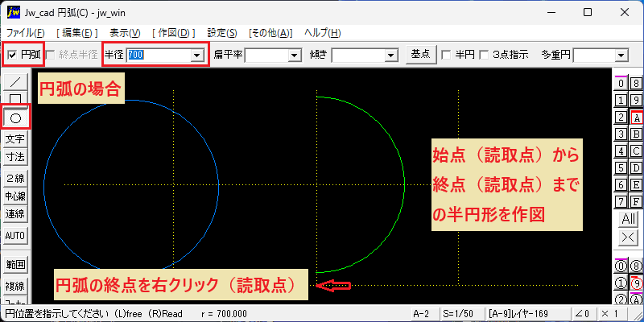The width and height of the screenshot is (644, 322).
Task: Switch to square layer F button
Action: (x=636, y=202)
